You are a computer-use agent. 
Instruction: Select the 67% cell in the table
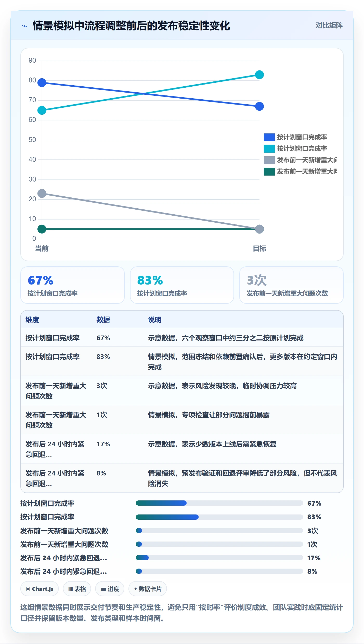[x=103, y=338]
